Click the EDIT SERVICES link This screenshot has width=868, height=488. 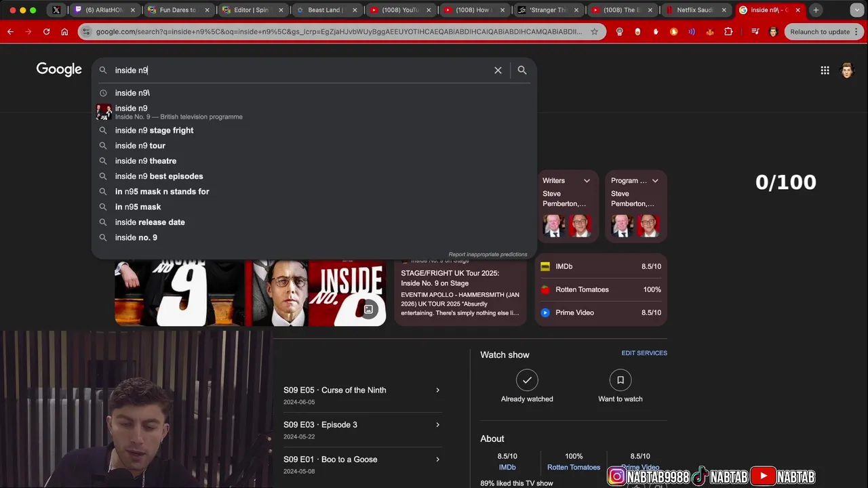(644, 353)
